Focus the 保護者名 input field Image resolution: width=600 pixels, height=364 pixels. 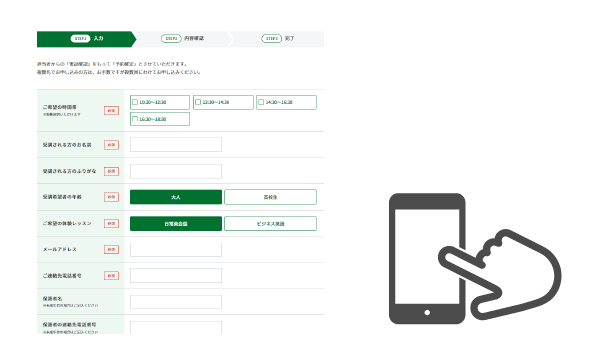pos(176,302)
